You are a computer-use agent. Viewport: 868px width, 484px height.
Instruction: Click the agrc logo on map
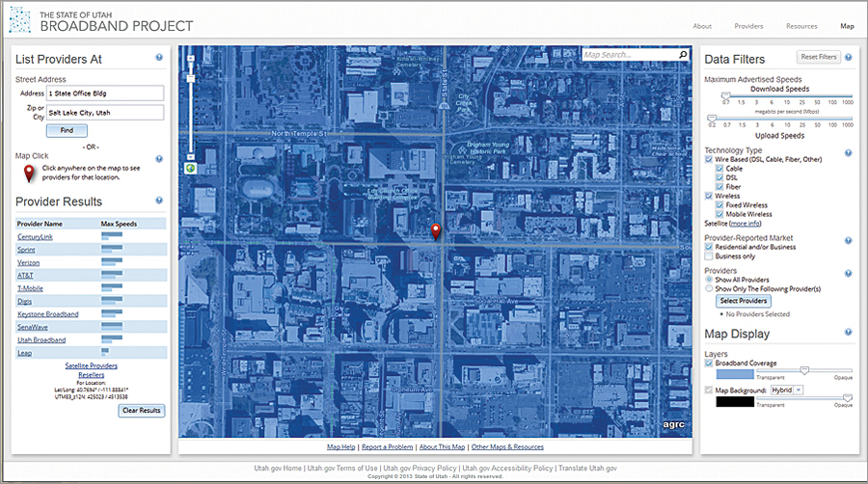(673, 425)
